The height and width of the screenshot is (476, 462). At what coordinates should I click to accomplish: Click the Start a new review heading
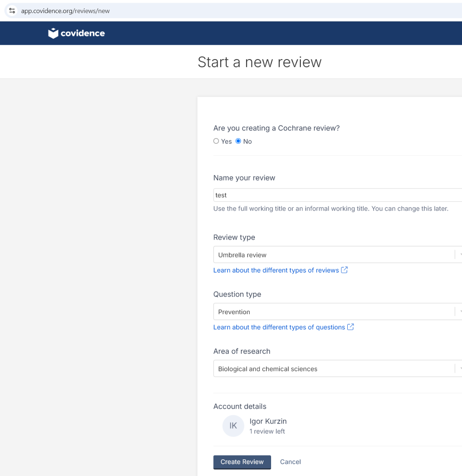[260, 62]
